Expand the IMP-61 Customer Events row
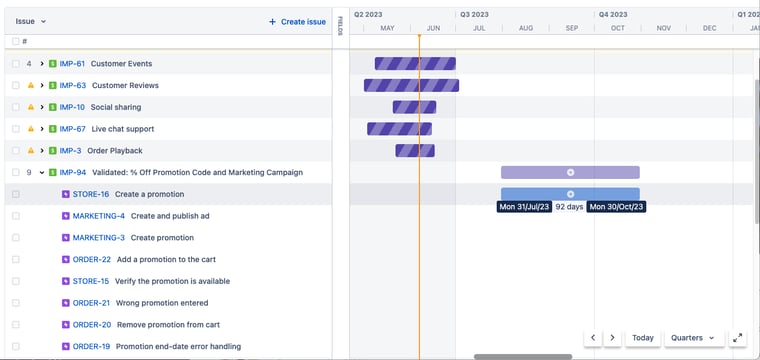The width and height of the screenshot is (760, 360). pos(42,63)
